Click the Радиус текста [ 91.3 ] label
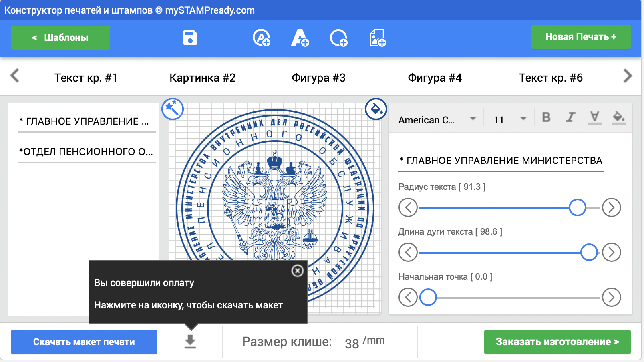Image resolution: width=644 pixels, height=362 pixels. click(442, 187)
